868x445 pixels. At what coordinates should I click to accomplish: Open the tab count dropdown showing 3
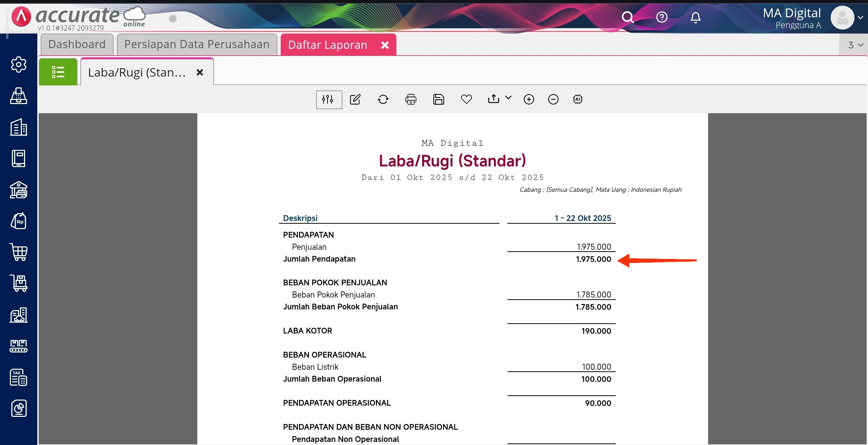click(855, 45)
